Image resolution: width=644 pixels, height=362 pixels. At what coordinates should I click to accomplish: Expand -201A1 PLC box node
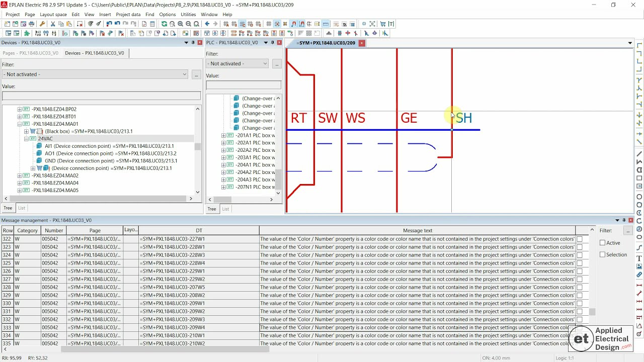click(x=223, y=135)
